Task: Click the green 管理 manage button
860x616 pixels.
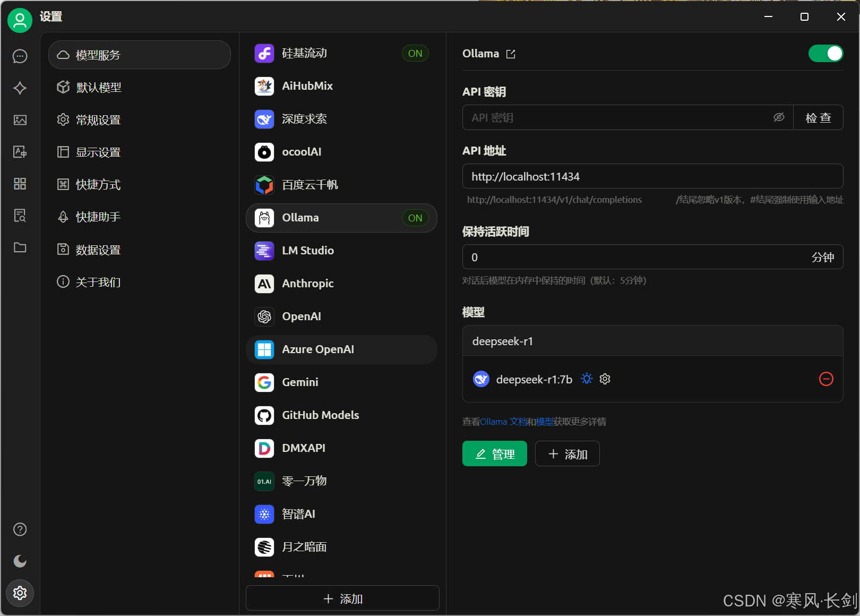Action: pyautogui.click(x=495, y=454)
